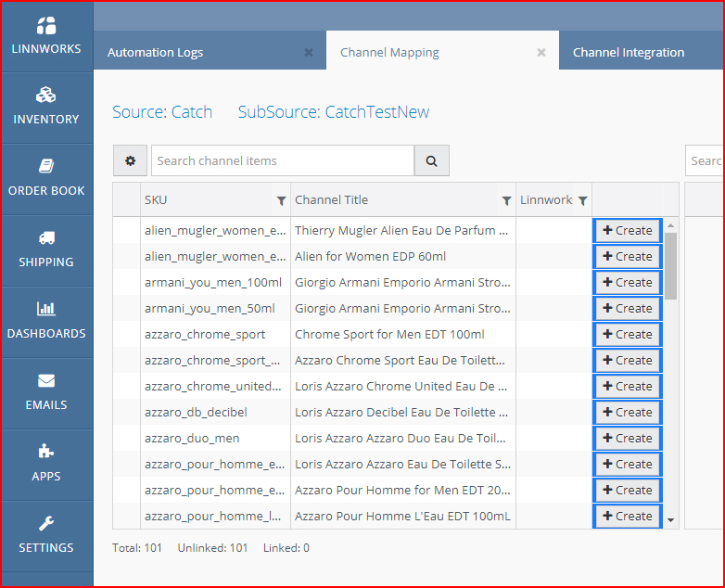Screen dimensions: 725x588
Task: Create item for Alien for Women EDP 60ml
Action: [x=628, y=256]
